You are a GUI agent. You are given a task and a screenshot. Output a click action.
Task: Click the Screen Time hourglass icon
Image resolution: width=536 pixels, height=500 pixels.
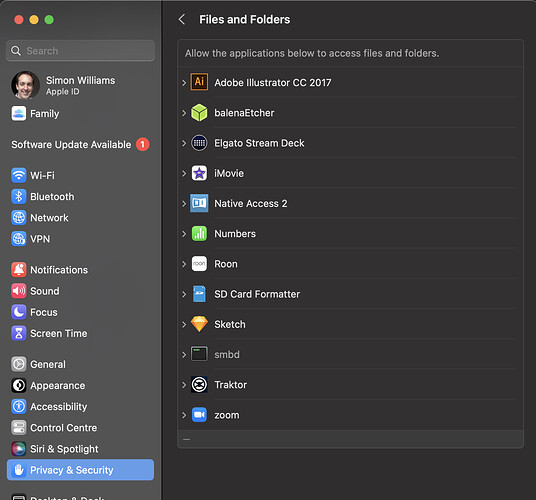tap(19, 333)
